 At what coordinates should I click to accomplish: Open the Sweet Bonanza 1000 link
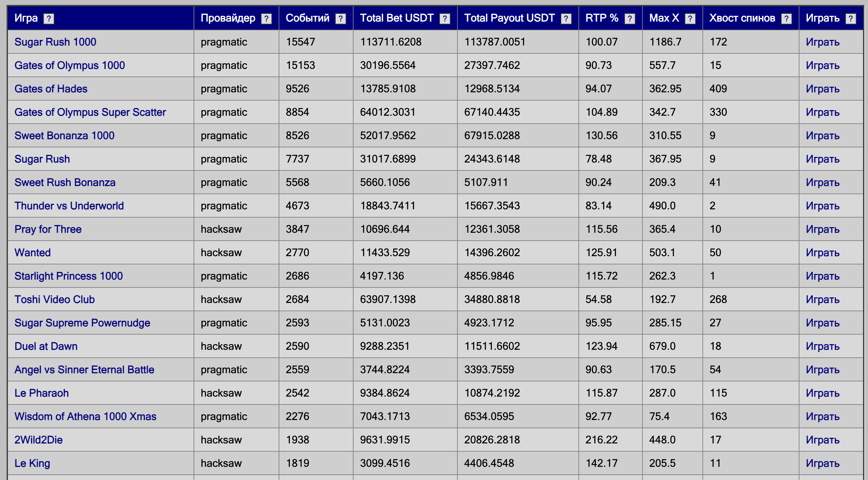tap(64, 135)
